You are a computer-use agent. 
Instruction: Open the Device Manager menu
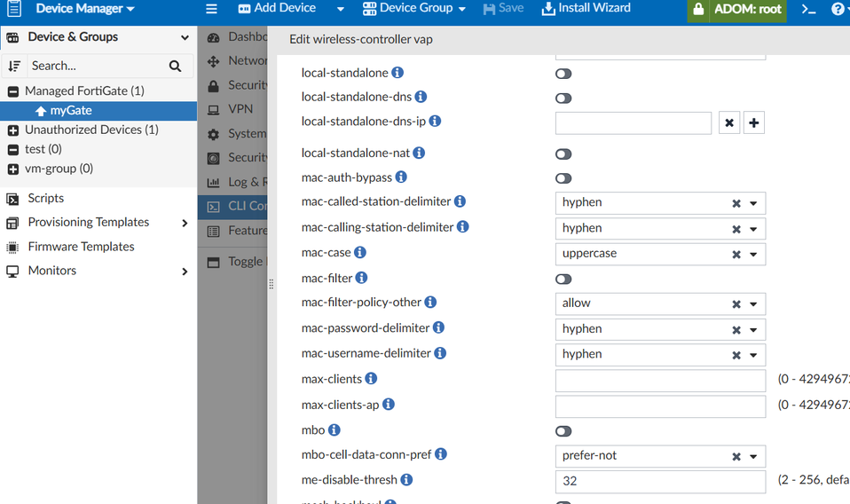85,9
